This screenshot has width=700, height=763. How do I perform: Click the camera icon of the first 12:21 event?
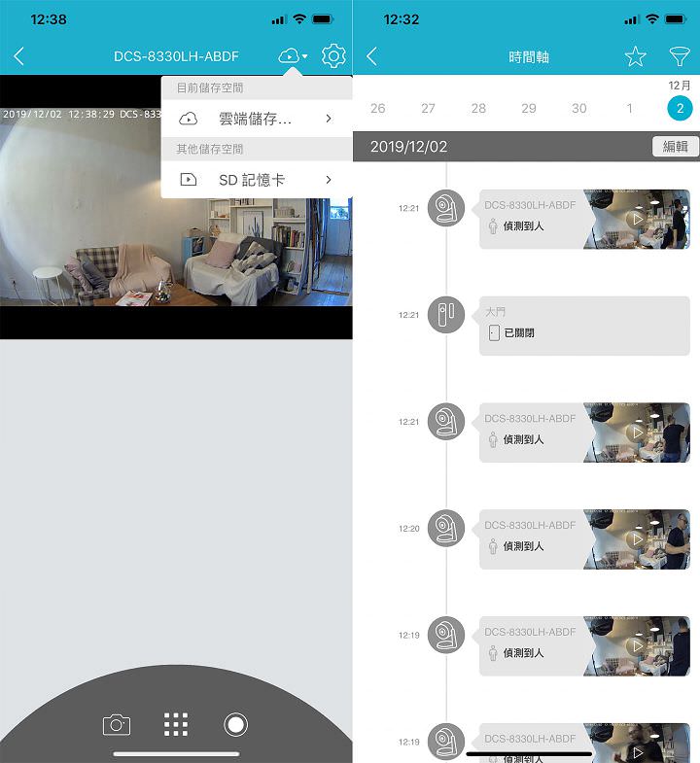[x=446, y=208]
